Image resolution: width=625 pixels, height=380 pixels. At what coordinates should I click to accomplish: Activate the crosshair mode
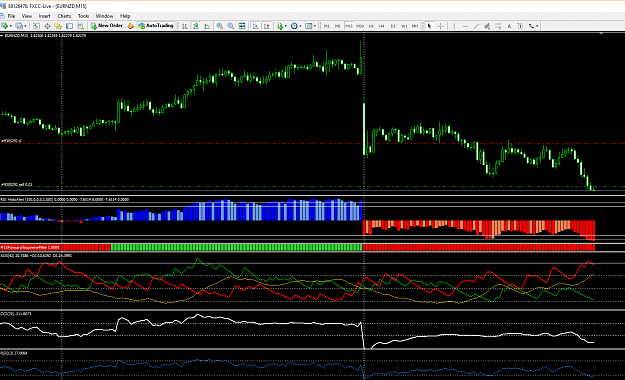click(x=440, y=26)
